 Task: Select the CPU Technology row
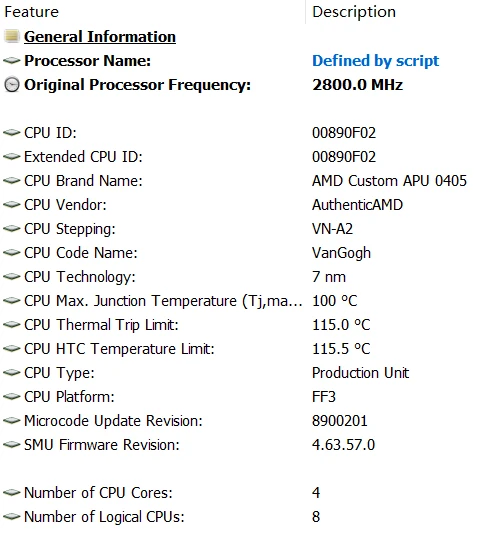(x=239, y=277)
